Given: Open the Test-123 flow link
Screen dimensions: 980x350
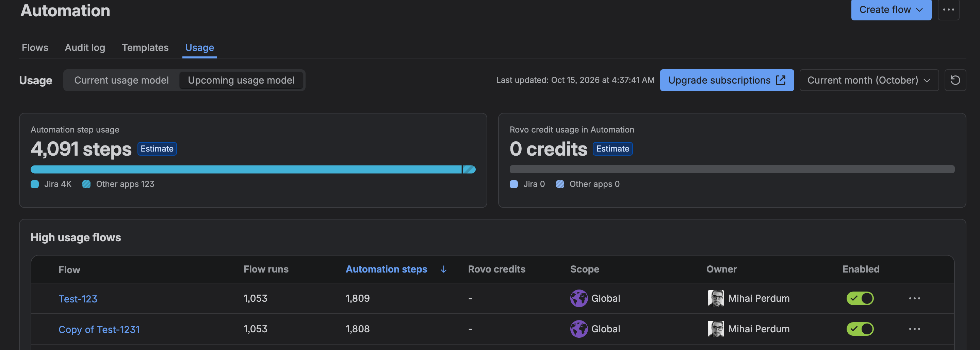Looking at the screenshot, I should click(78, 299).
